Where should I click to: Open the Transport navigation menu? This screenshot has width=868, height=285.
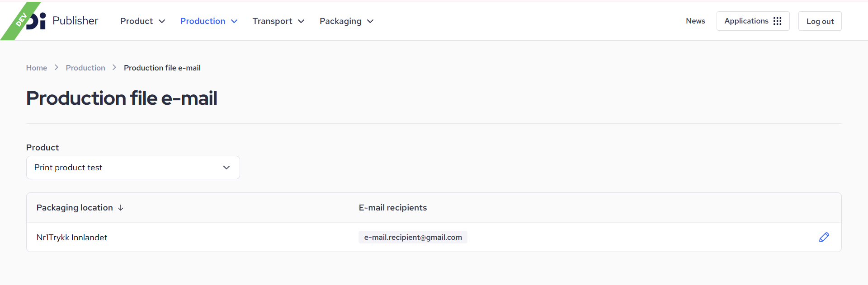272,21
